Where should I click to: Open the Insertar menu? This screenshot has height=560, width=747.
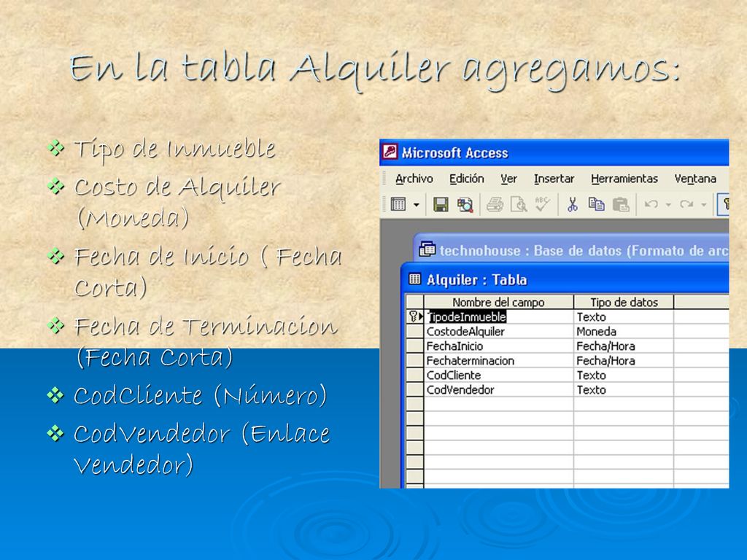[x=554, y=179]
